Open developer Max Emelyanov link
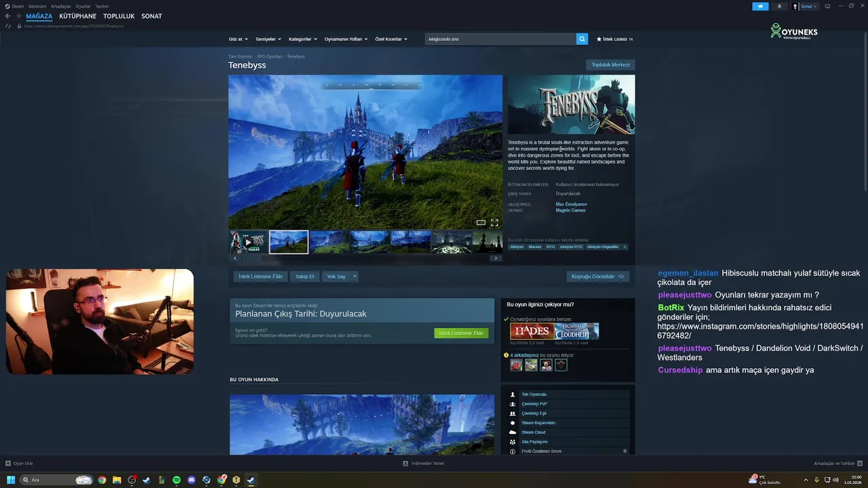The image size is (868, 488). pos(572,204)
